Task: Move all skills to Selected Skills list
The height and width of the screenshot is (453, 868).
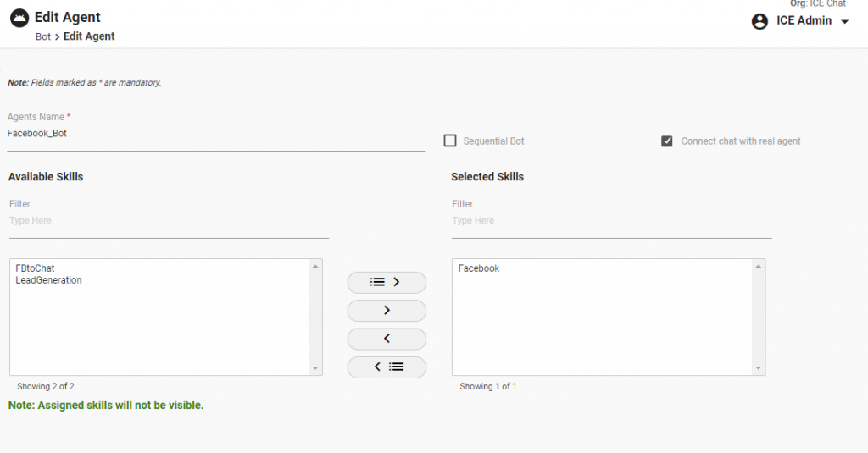Action: pos(387,282)
